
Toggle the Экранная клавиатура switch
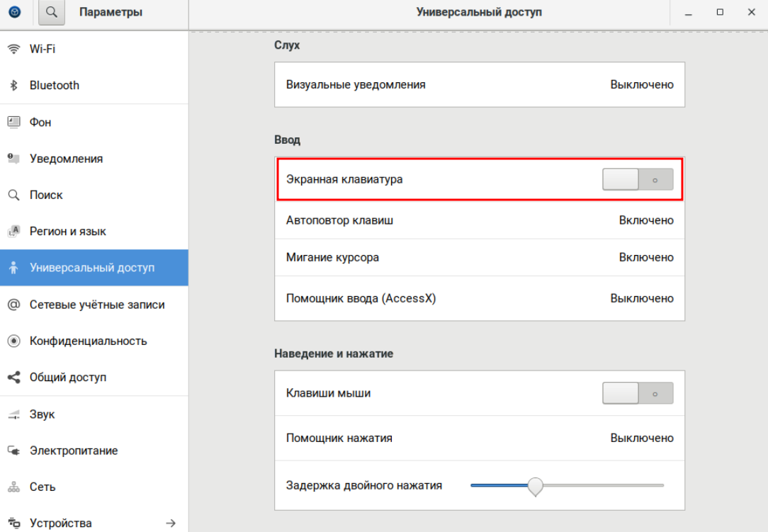click(638, 179)
